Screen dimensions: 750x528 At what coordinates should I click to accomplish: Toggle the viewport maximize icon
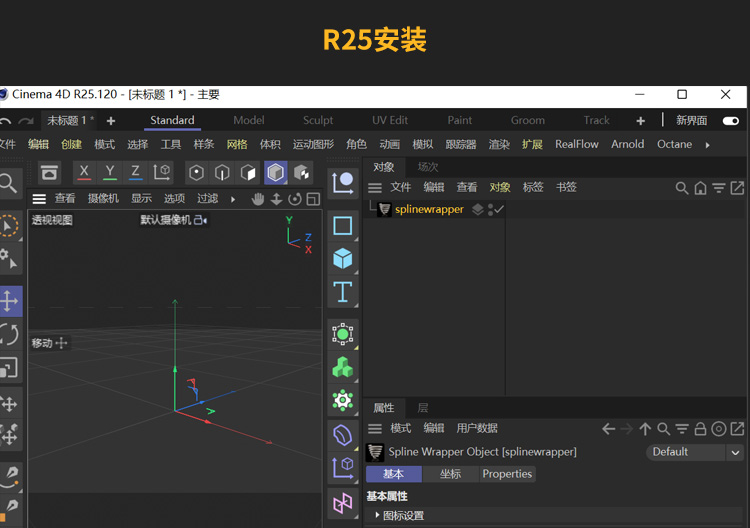(x=313, y=199)
